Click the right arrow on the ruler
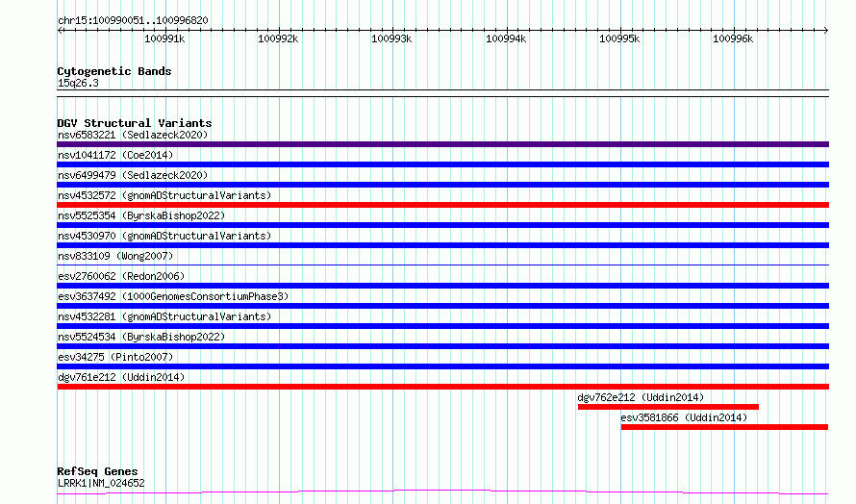Viewport: 856px width, 504px height. (825, 30)
